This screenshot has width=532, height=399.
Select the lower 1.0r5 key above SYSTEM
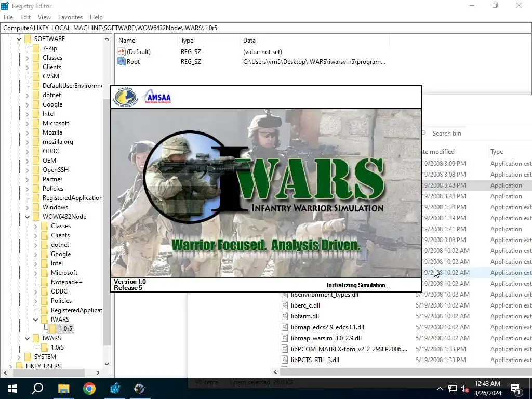(x=57, y=348)
